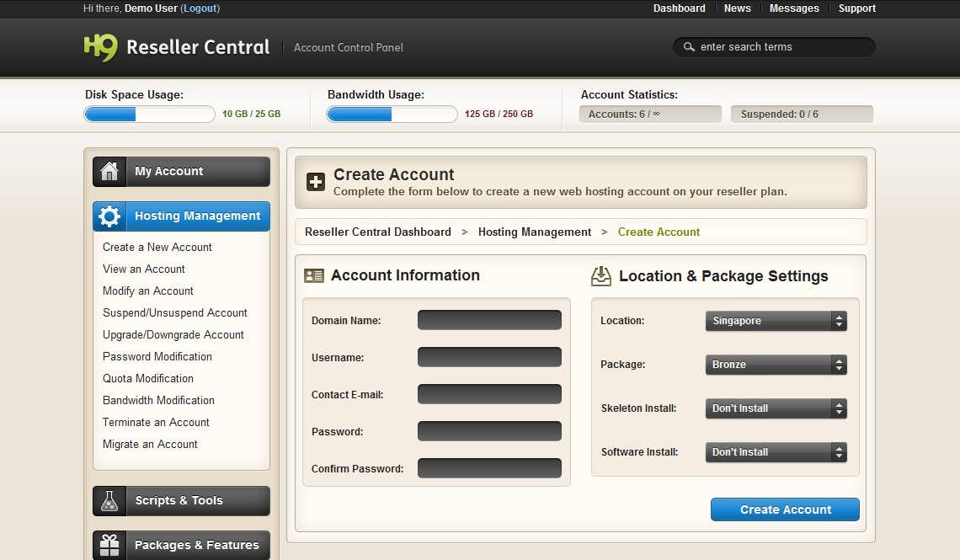Screen dimensions: 960x560
Task: Click the Location & Package inbox icon
Action: [601, 276]
